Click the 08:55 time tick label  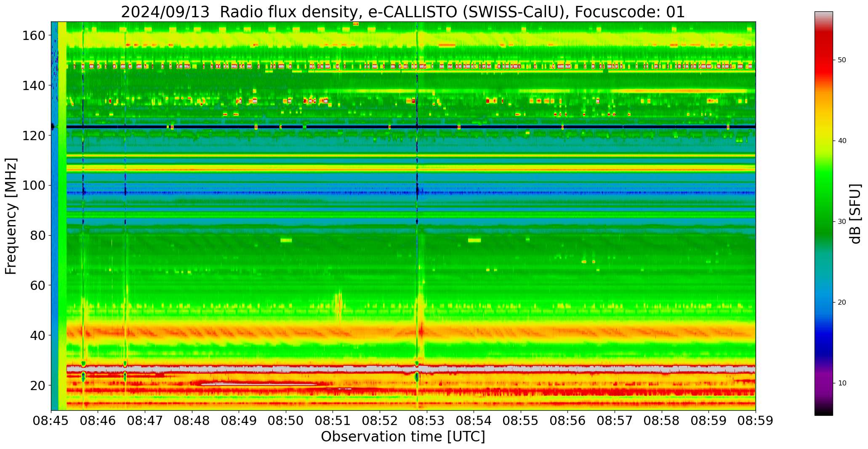point(521,421)
